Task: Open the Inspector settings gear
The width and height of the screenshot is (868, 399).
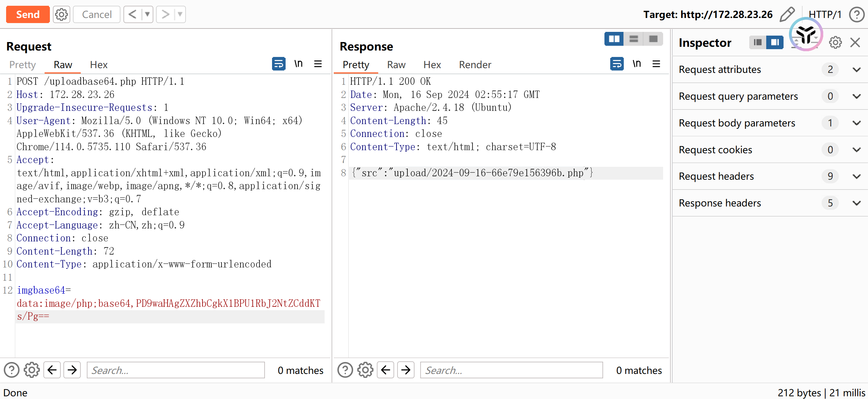Action: coord(835,43)
